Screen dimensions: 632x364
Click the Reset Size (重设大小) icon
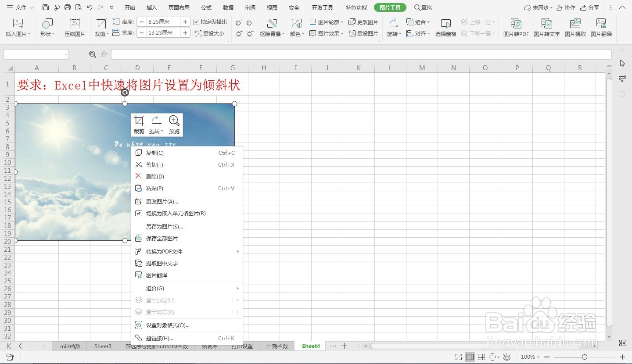pos(209,33)
